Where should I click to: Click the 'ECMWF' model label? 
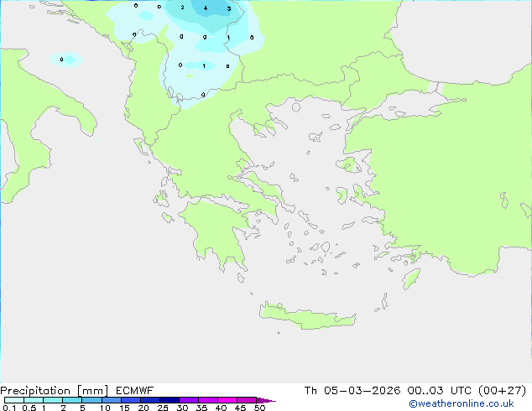tap(135, 391)
